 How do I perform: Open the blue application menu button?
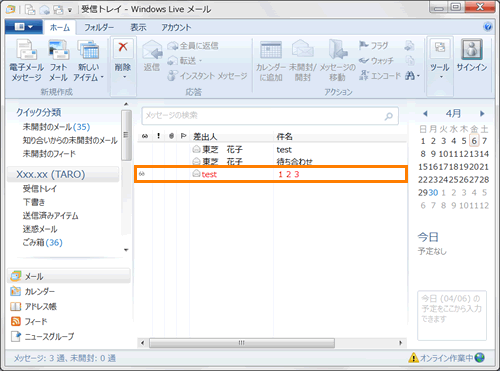[24, 27]
